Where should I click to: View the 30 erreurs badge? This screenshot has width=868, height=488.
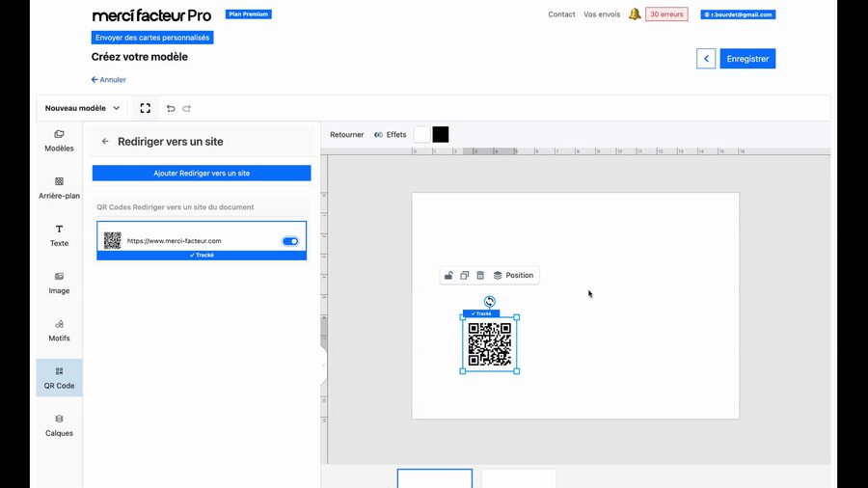(x=666, y=14)
